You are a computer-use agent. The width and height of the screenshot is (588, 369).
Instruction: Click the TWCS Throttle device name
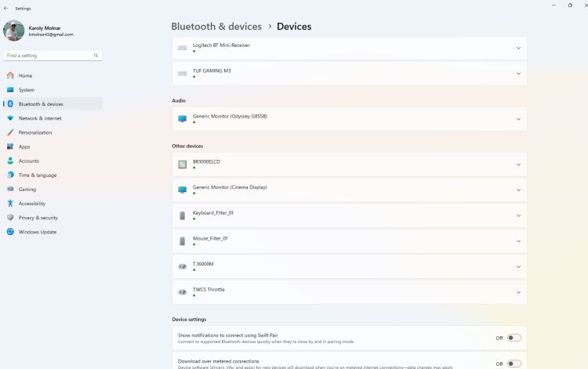tap(209, 289)
